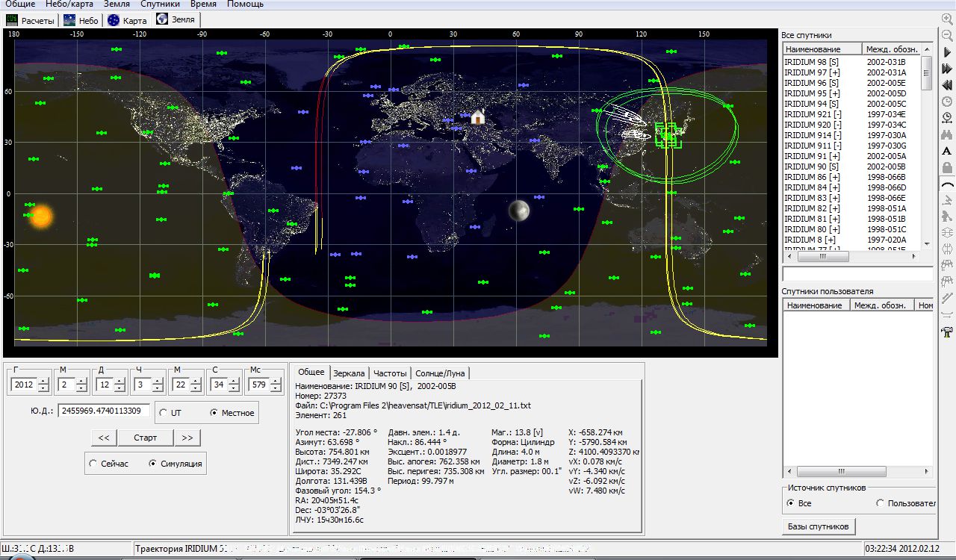Select the Общее info tab
The image size is (956, 560).
(x=311, y=372)
